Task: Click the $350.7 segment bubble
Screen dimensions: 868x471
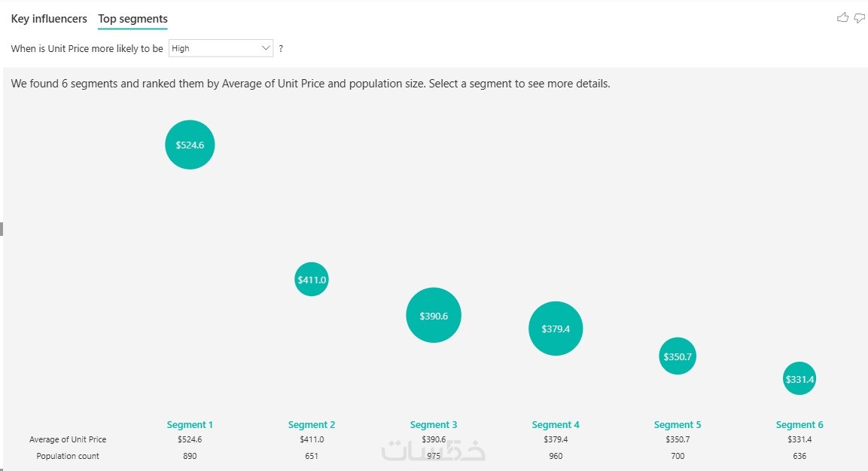Action: tap(678, 356)
